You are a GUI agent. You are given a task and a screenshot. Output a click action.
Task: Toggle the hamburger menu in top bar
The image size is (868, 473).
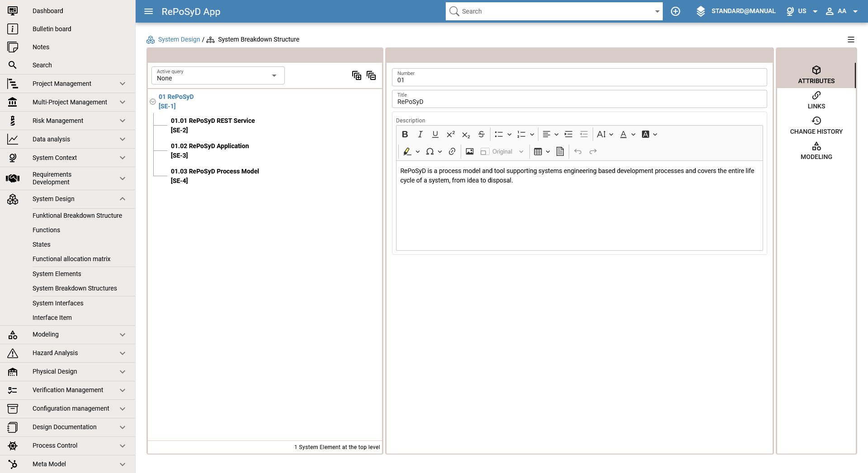pyautogui.click(x=149, y=11)
